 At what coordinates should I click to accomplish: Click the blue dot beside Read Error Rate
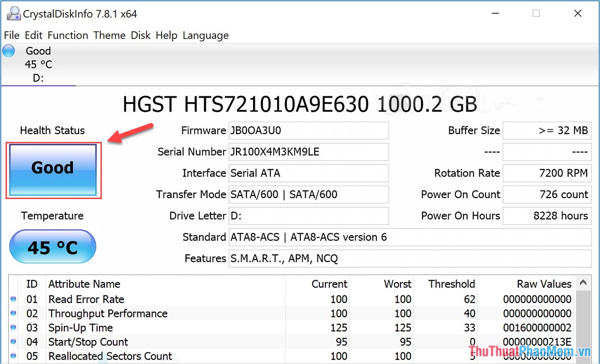14,299
